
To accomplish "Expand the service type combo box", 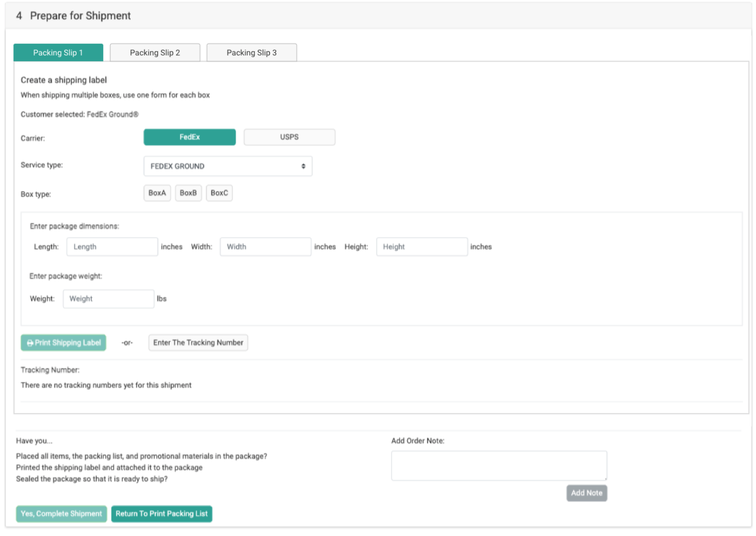I will tap(228, 166).
